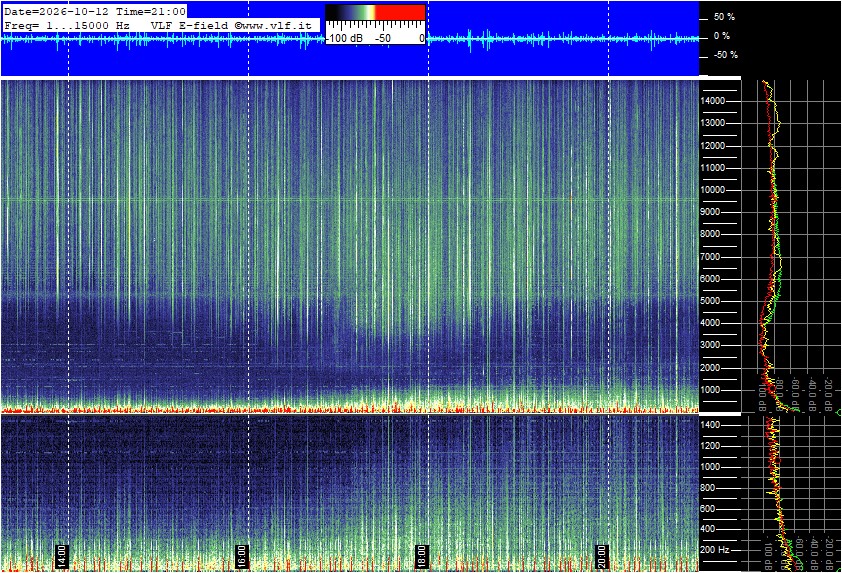842x573 pixels.
Task: Click the 16:00 time marker
Action: click(242, 556)
